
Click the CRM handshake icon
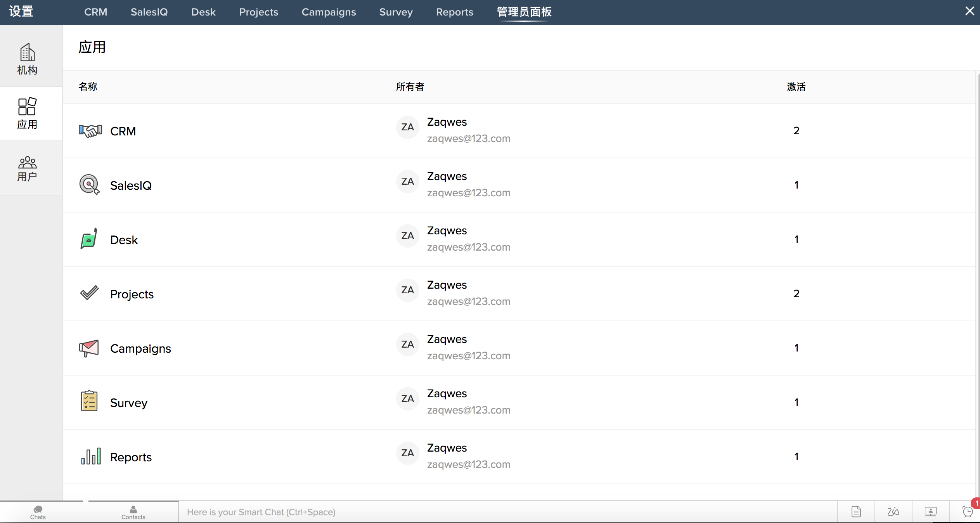(90, 131)
